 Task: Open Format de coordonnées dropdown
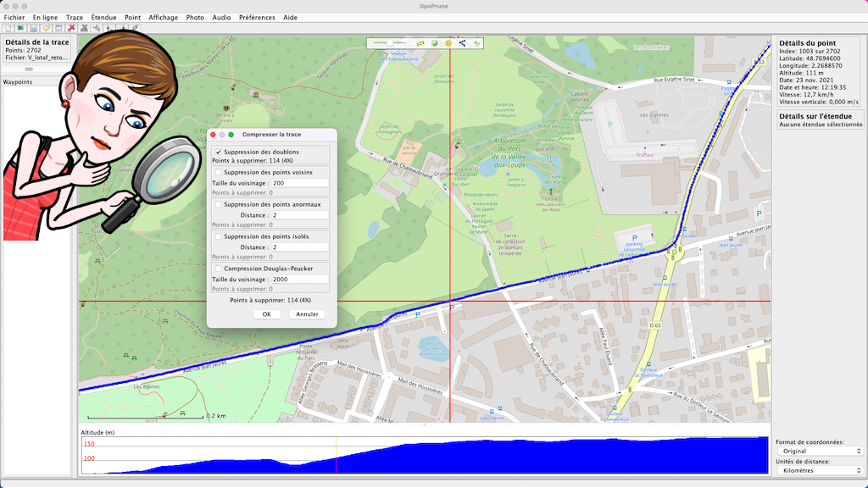coord(821,451)
